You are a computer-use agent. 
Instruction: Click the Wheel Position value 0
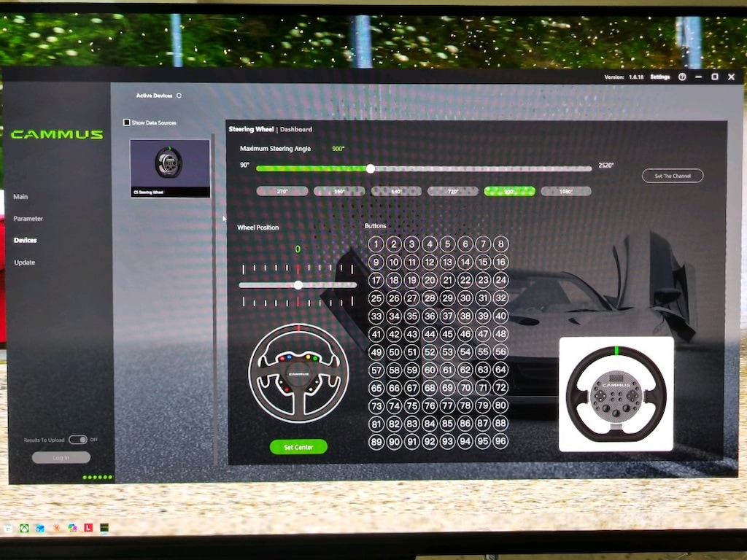click(x=298, y=249)
